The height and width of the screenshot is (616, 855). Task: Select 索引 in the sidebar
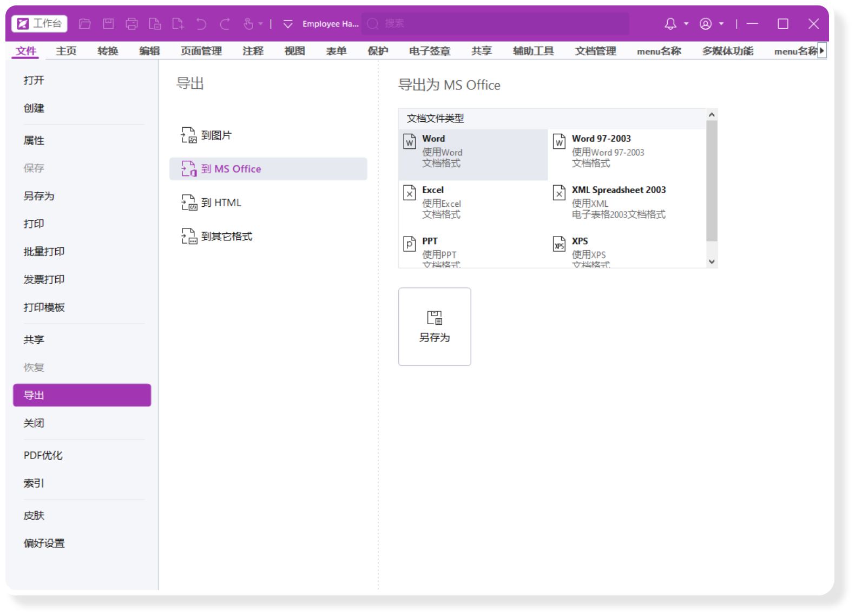[82, 483]
